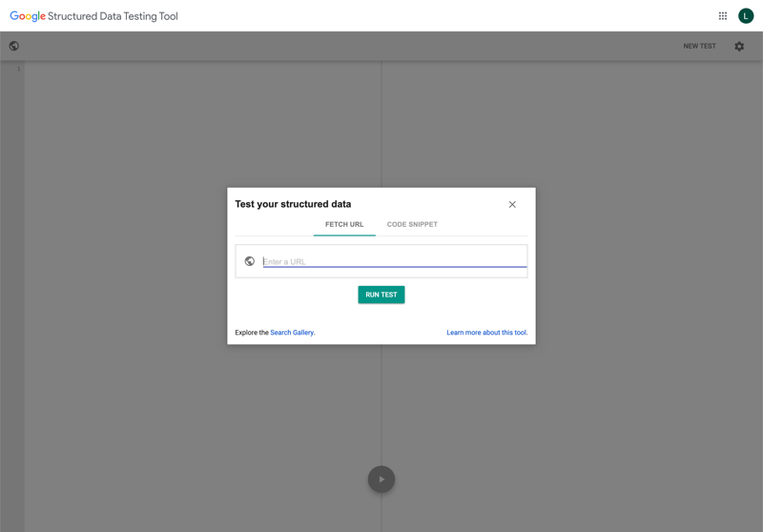This screenshot has height=532, width=763.
Task: Click the globe icon in the top toolbar
Action: (14, 46)
